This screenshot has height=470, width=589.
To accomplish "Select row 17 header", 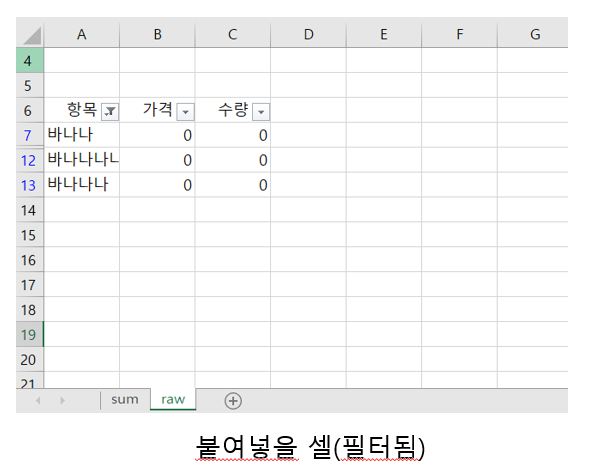I will pos(29,285).
